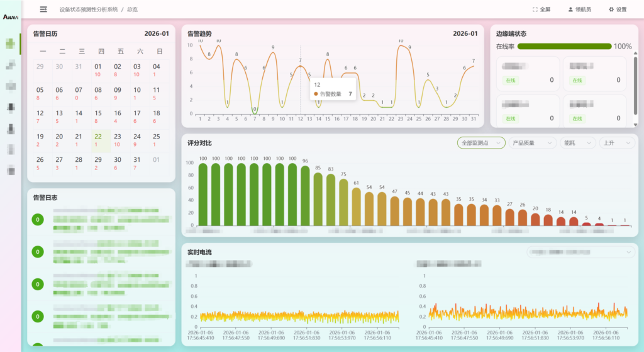Open the 实时电流 device selector dropdown
This screenshot has height=352, width=644.
(581, 253)
